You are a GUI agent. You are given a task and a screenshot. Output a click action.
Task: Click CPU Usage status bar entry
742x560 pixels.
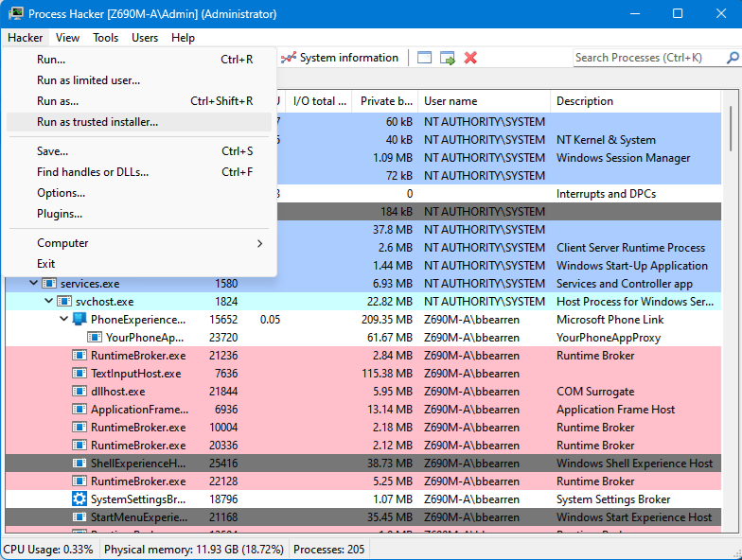48,549
